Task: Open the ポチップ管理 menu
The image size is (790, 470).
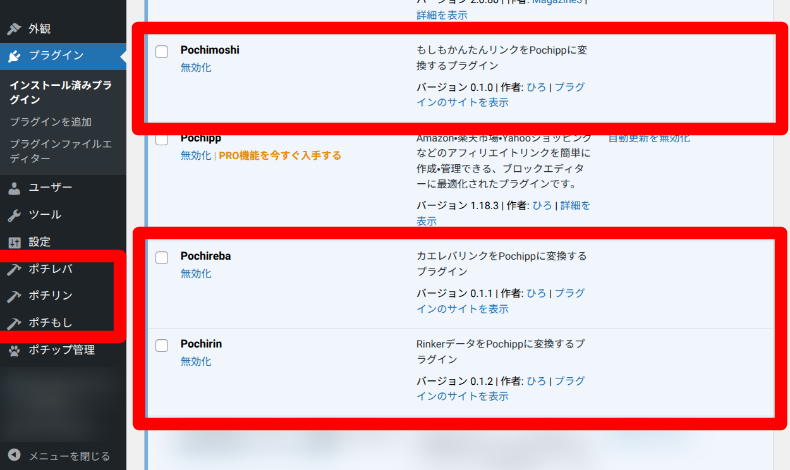Action: tap(63, 350)
